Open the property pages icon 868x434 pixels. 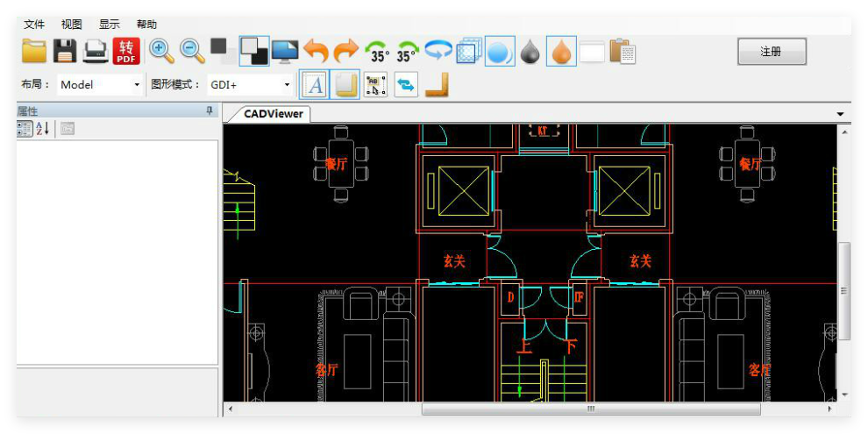67,129
